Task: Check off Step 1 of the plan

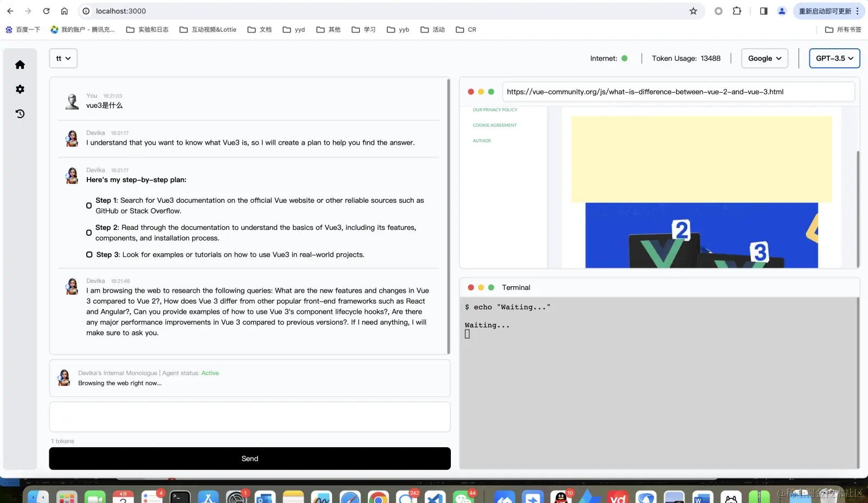Action: [89, 205]
